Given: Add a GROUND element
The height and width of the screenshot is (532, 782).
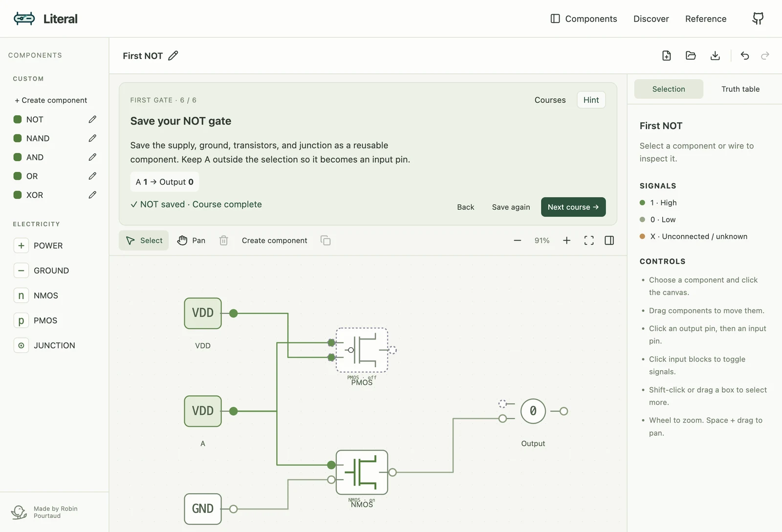Looking at the screenshot, I should (x=42, y=271).
